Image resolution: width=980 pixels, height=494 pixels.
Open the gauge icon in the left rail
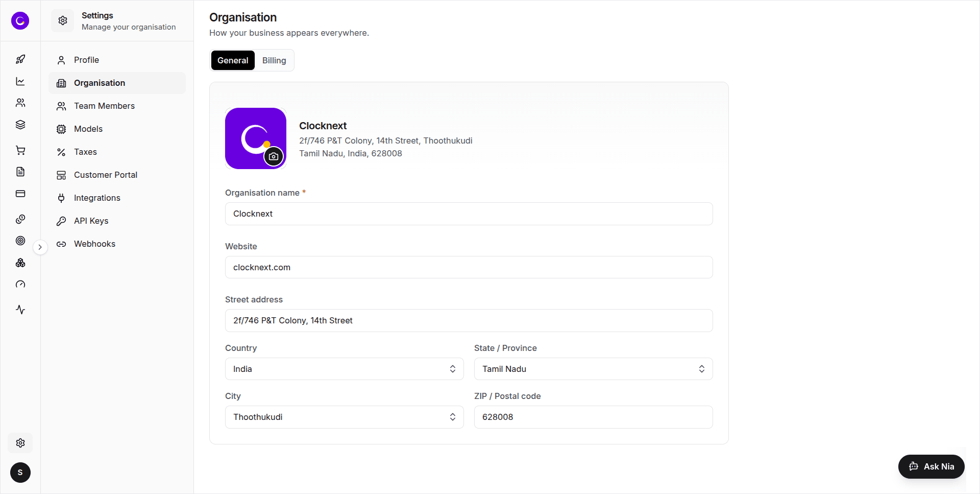20,284
